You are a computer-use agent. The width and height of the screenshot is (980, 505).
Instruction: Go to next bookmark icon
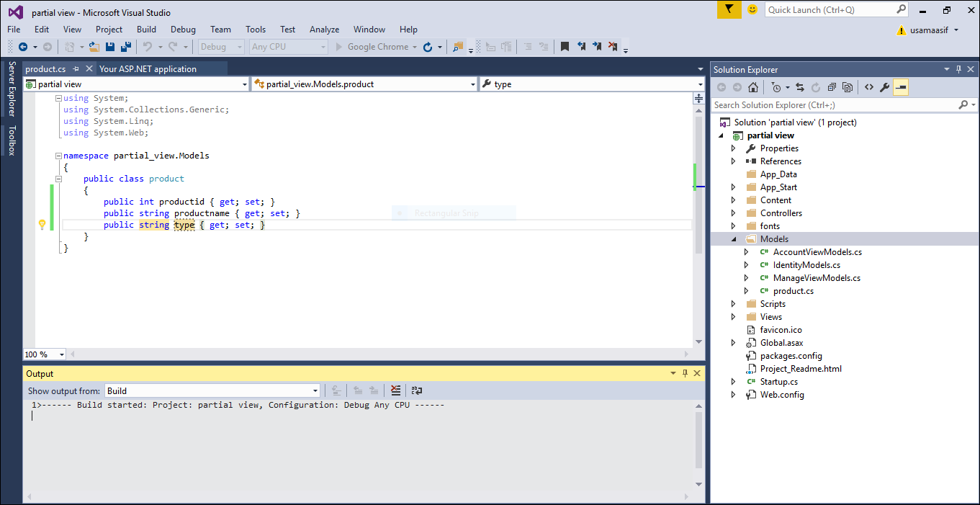[x=597, y=47]
